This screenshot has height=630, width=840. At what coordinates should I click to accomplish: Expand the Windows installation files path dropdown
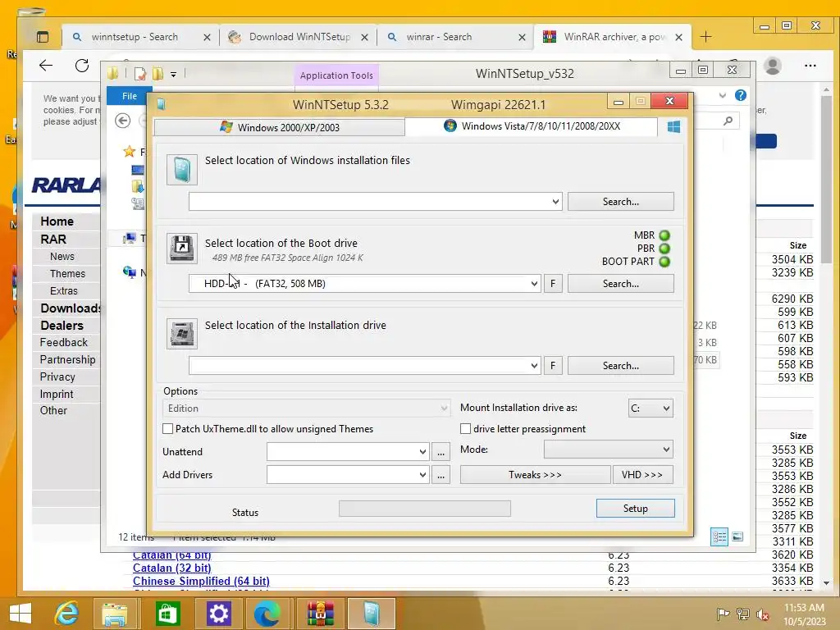coord(555,202)
